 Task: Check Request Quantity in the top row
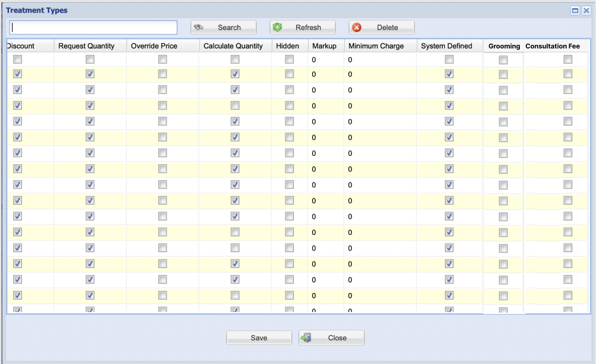pyautogui.click(x=90, y=59)
